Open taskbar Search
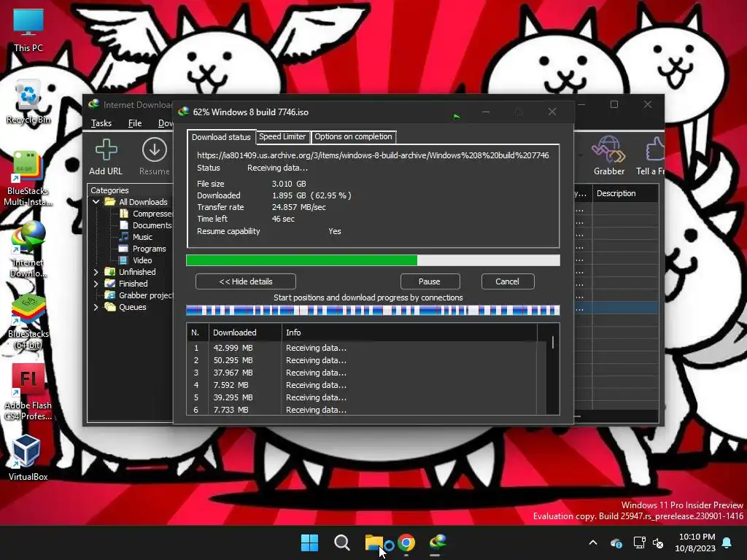This screenshot has width=747, height=560. [341, 542]
